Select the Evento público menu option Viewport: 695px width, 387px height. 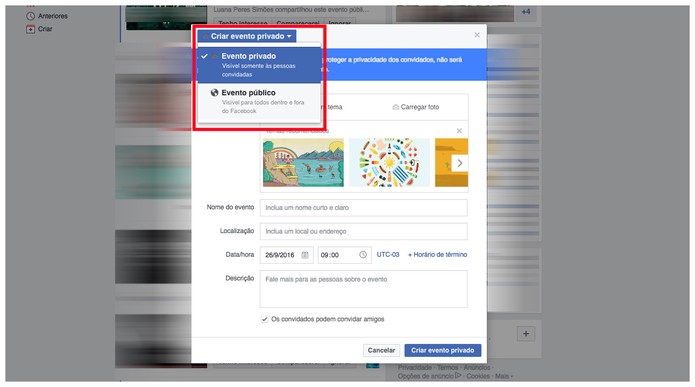tap(259, 102)
